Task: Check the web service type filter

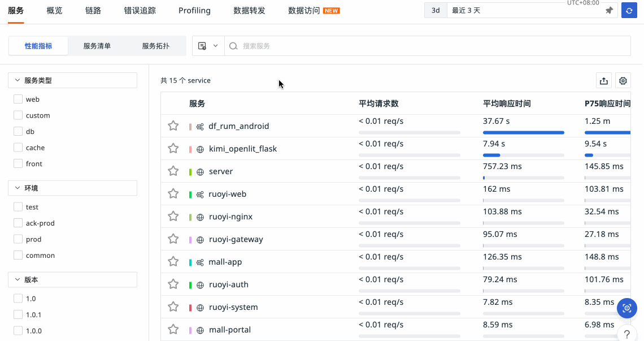Action: (x=18, y=99)
